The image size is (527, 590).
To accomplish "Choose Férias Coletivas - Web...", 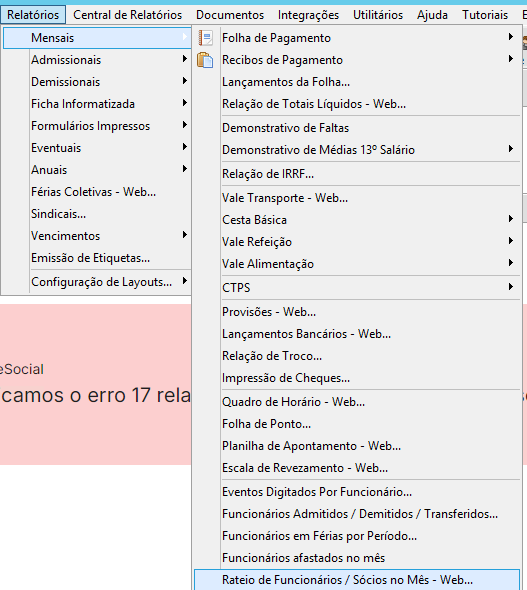I will coord(97,192).
